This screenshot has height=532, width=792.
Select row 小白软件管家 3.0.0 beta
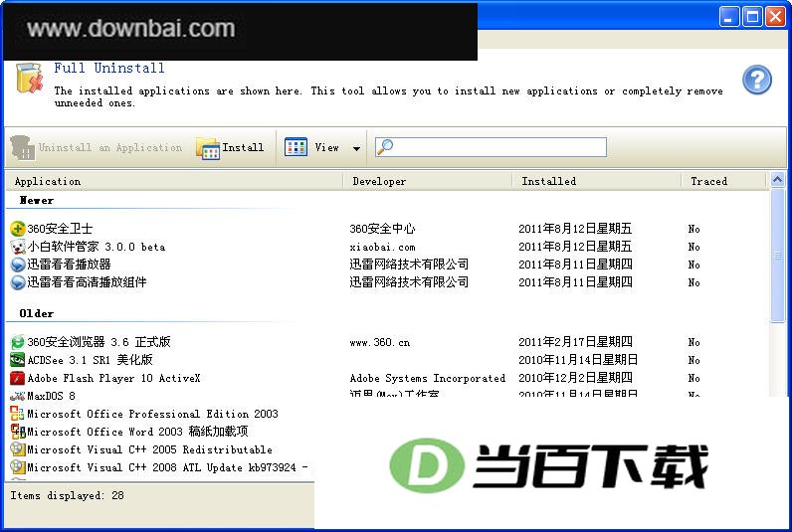coord(96,247)
